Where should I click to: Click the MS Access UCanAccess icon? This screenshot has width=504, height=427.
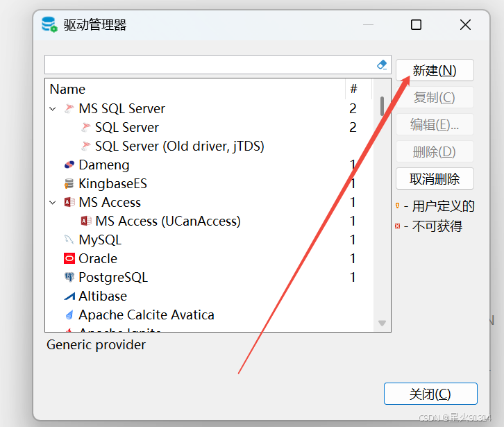click(x=85, y=221)
